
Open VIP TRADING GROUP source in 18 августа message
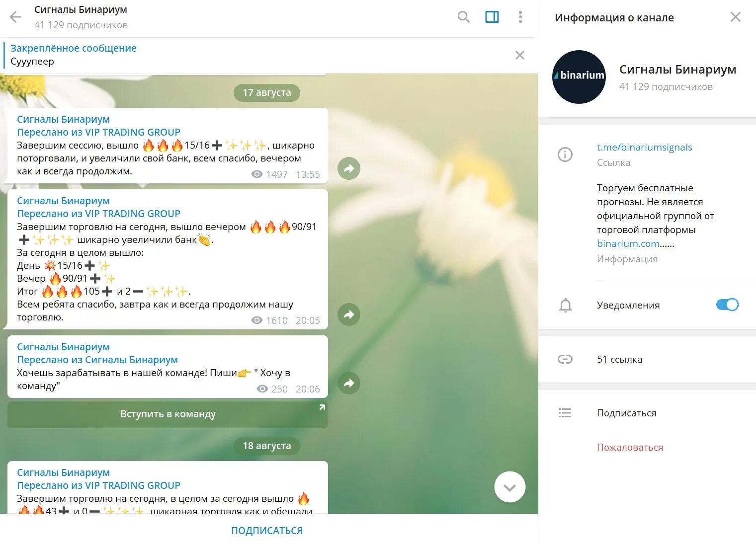click(133, 485)
